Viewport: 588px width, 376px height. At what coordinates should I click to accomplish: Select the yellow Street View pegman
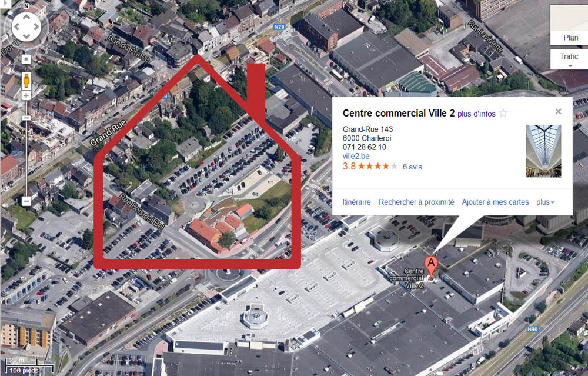coord(26,81)
